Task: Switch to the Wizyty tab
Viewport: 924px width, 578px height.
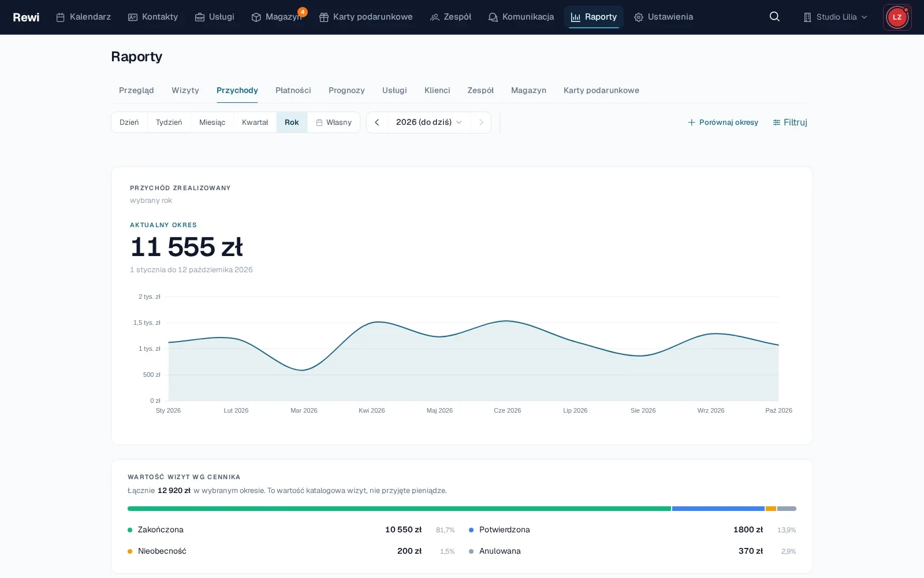Action: pos(185,90)
